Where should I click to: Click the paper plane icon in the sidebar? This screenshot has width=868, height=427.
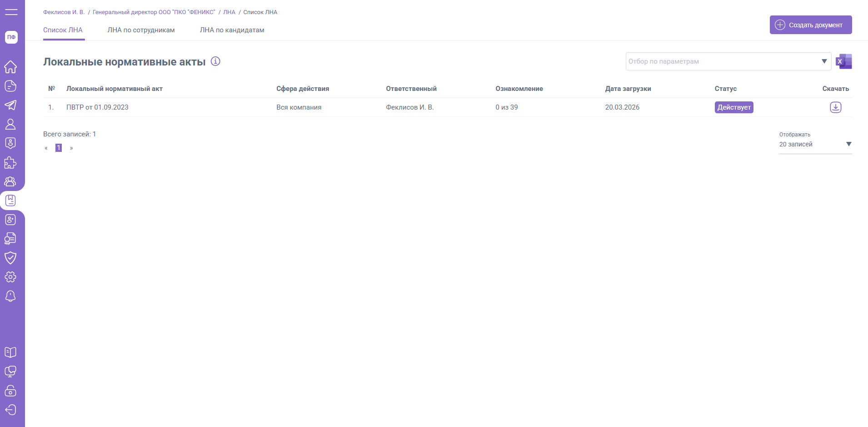(10, 105)
